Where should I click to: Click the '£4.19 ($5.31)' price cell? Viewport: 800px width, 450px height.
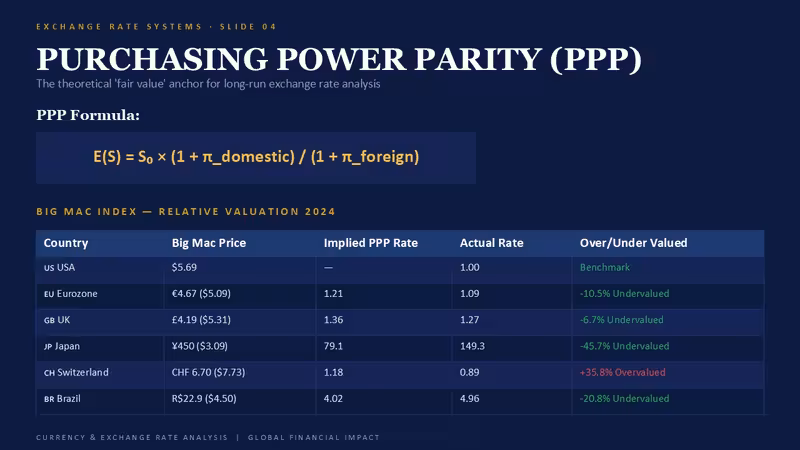(x=201, y=320)
